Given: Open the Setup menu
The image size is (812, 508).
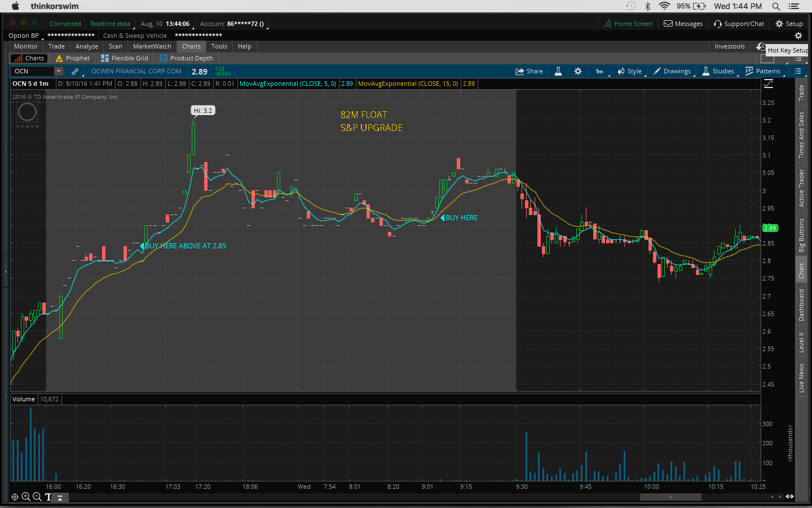Looking at the screenshot, I should click(x=789, y=24).
